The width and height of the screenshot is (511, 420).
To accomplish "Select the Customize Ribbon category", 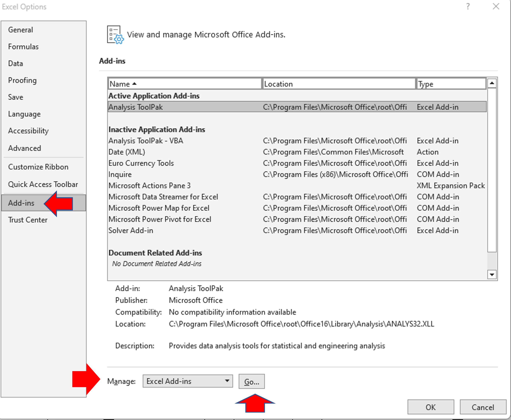I will [x=38, y=167].
